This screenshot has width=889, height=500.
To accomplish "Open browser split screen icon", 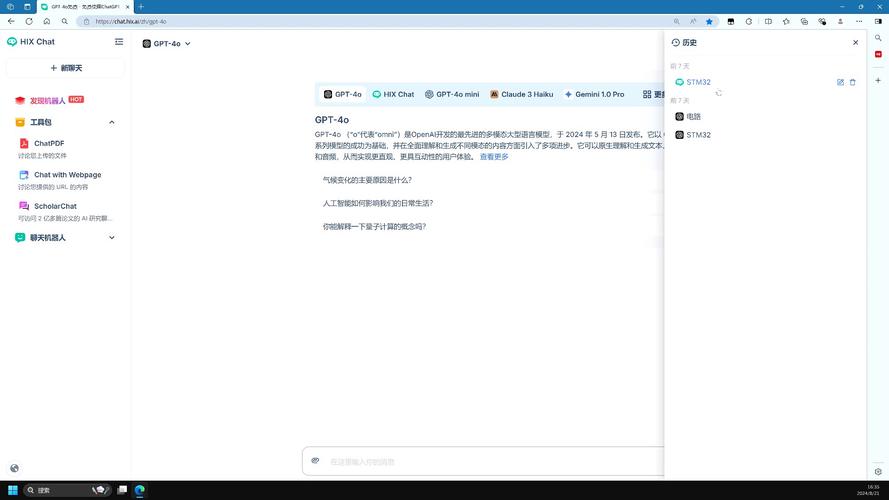I will click(768, 22).
